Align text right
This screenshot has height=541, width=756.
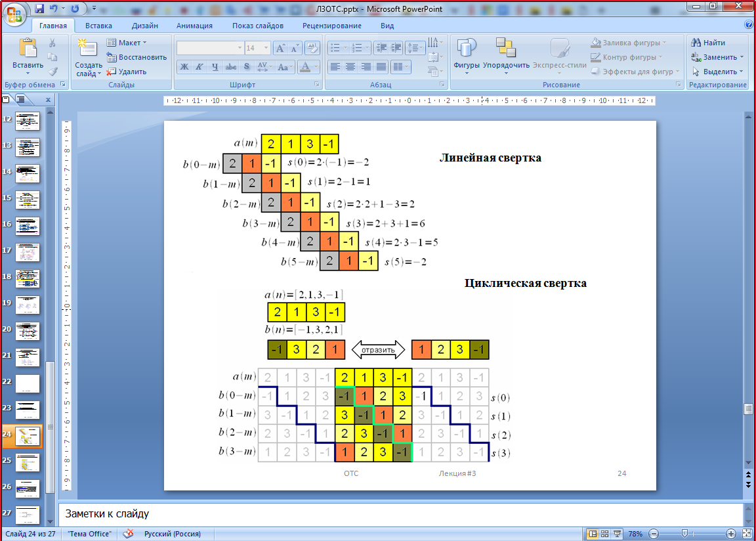(366, 67)
